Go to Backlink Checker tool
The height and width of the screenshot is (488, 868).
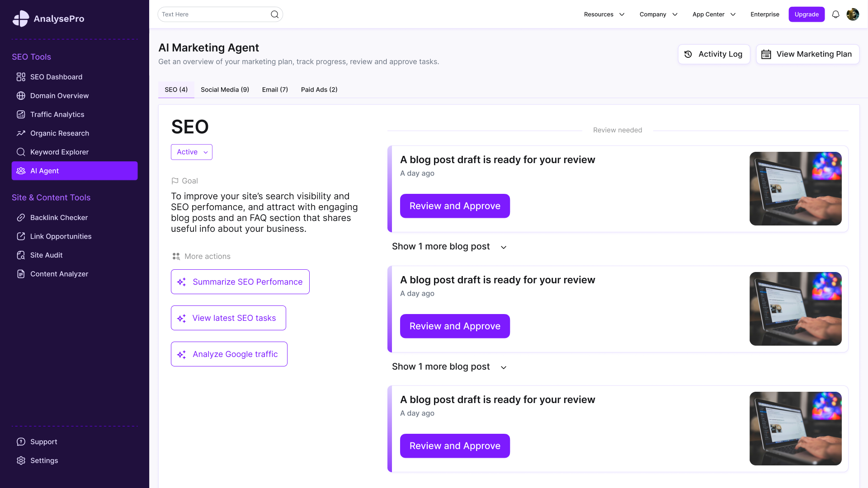(59, 217)
